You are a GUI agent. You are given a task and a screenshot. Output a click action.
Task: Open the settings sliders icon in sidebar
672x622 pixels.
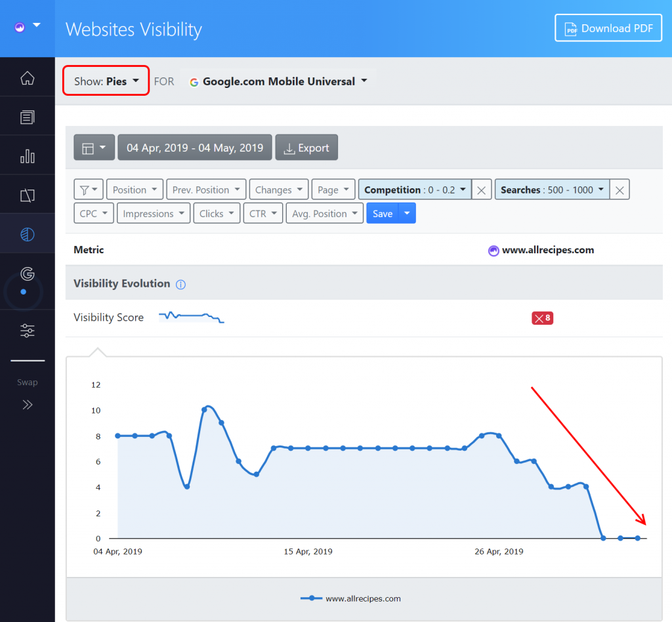coord(28,330)
